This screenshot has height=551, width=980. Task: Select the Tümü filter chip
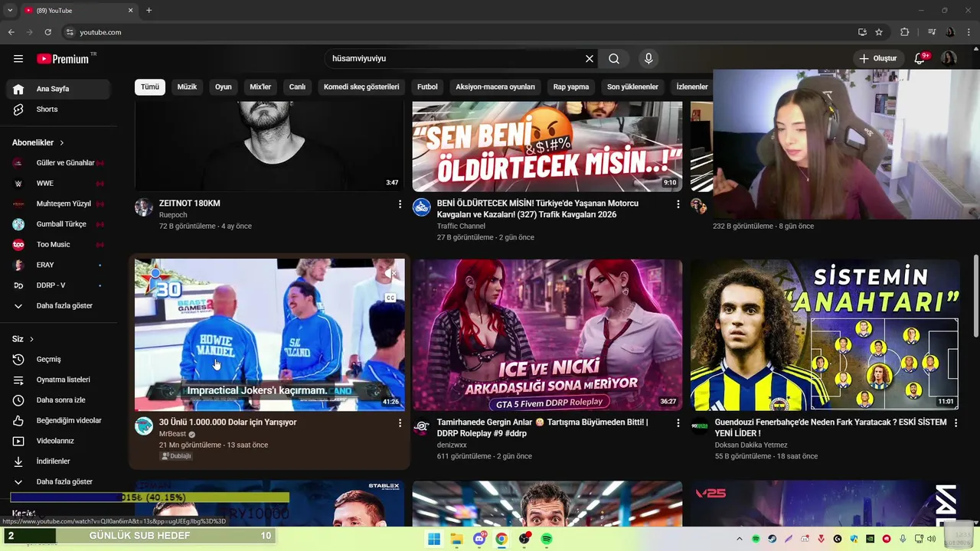[150, 87]
